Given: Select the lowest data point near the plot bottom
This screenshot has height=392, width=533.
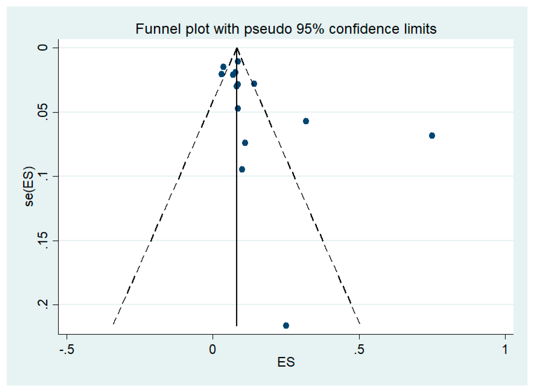Looking at the screenshot, I should point(286,325).
